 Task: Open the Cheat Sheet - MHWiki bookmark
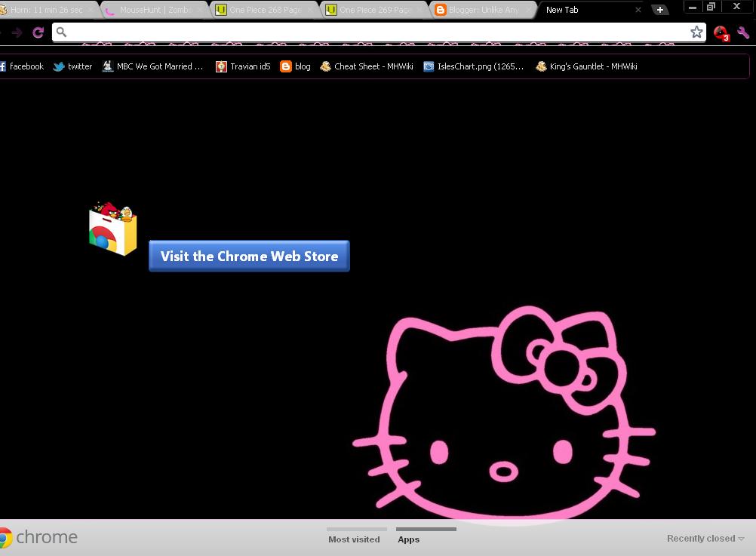point(367,66)
